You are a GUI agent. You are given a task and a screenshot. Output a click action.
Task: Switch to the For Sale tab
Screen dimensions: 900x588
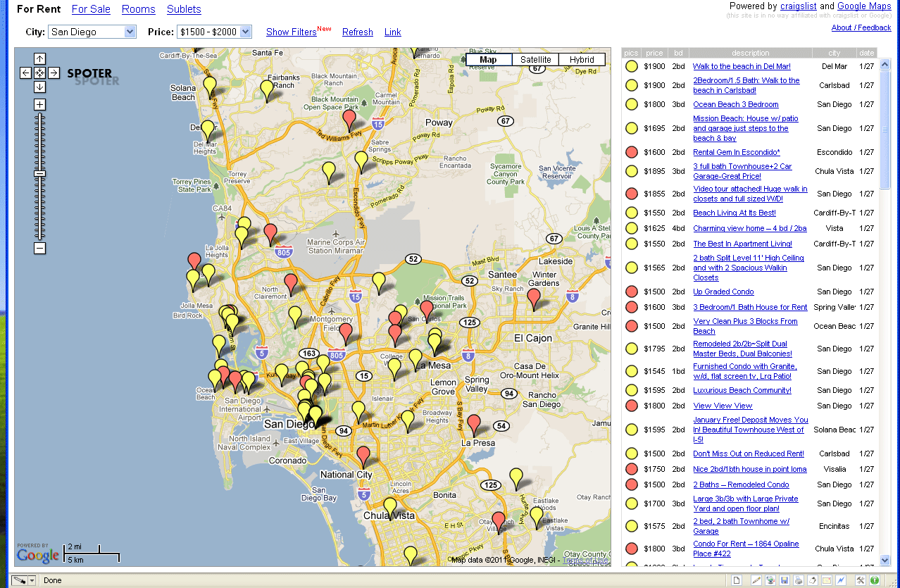91,9
